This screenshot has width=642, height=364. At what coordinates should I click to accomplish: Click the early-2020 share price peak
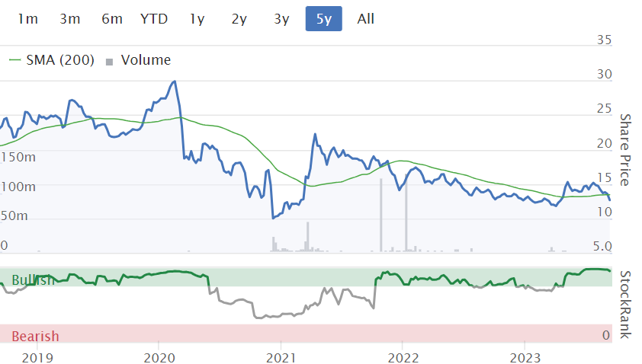click(x=175, y=81)
